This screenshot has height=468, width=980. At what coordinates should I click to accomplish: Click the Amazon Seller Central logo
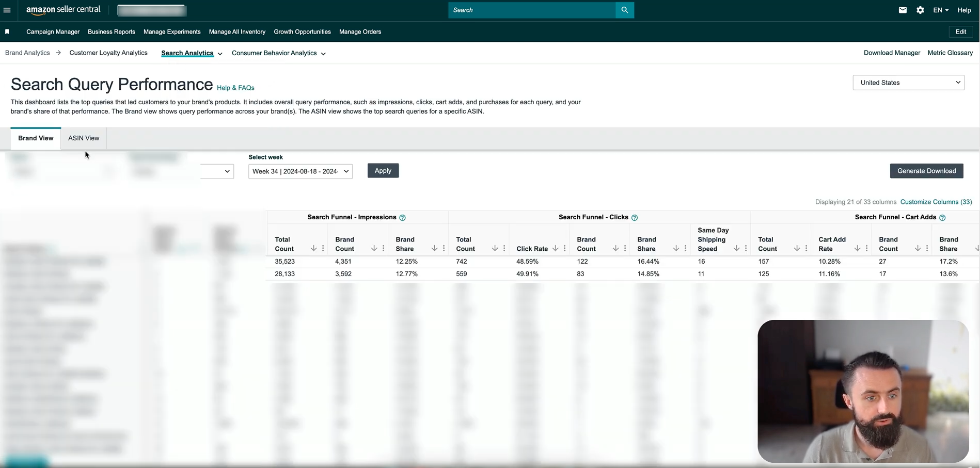[64, 10]
